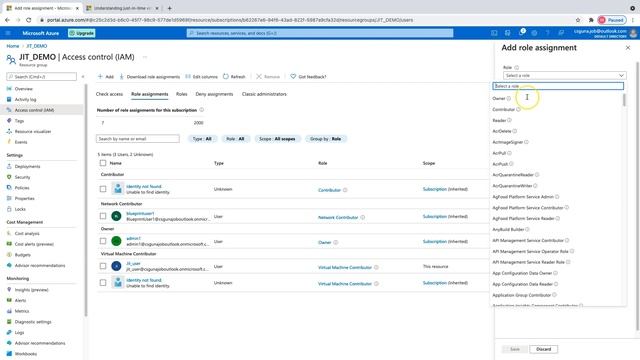Click the account avatar in top bar

(x=633, y=33)
